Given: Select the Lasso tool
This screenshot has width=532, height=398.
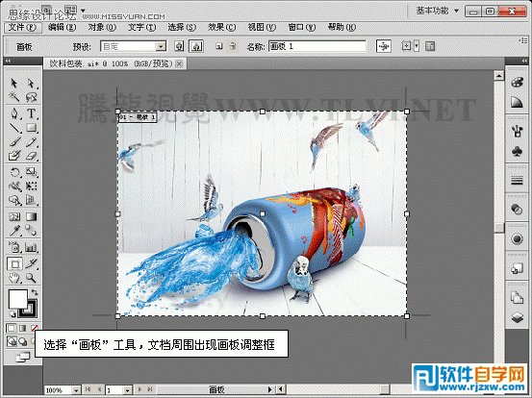Looking at the screenshot, I should pyautogui.click(x=31, y=97).
